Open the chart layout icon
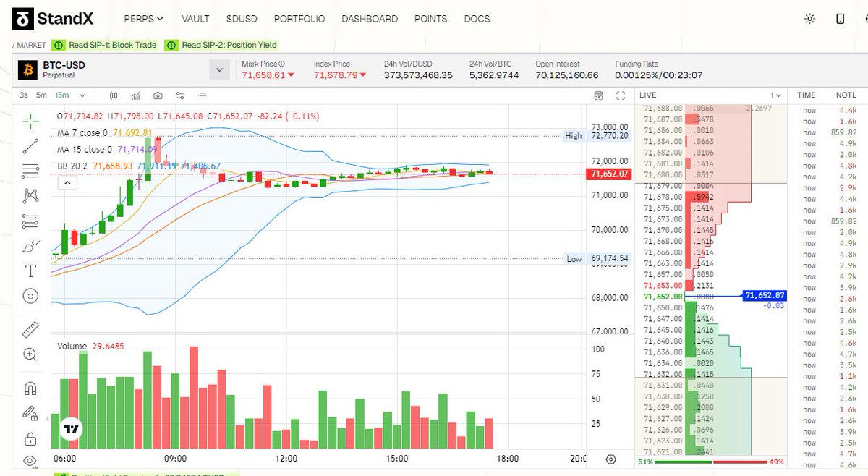 pos(598,95)
